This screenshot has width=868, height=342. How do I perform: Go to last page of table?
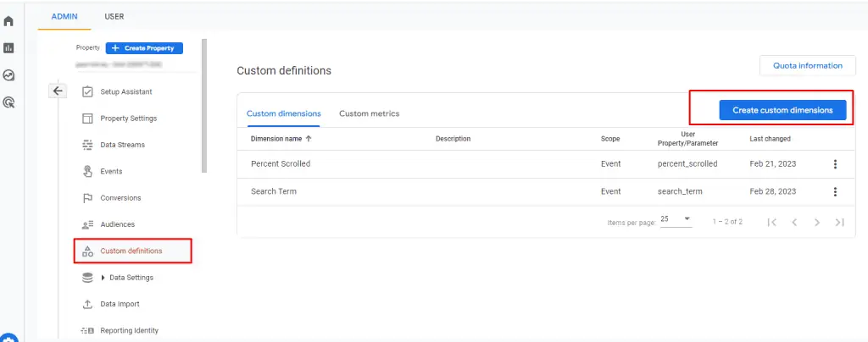point(840,222)
